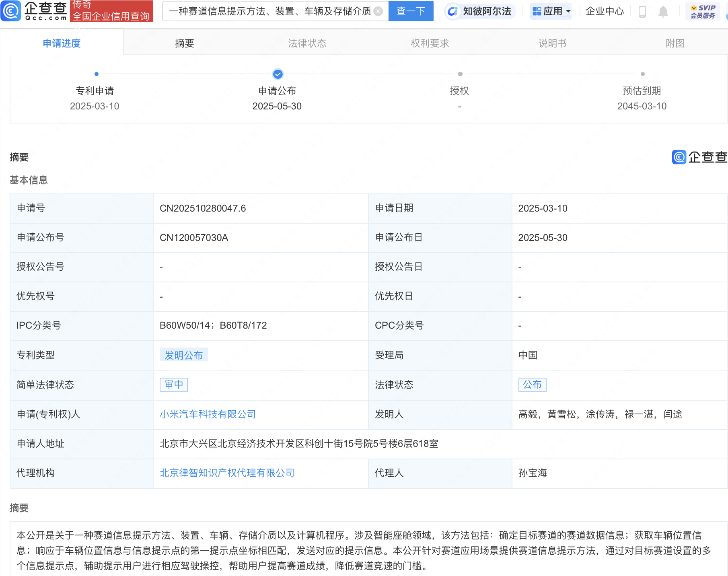Viewport: 728px width, 576px height.
Task: Switch to the 申请进度 tab
Action: pyautogui.click(x=62, y=43)
